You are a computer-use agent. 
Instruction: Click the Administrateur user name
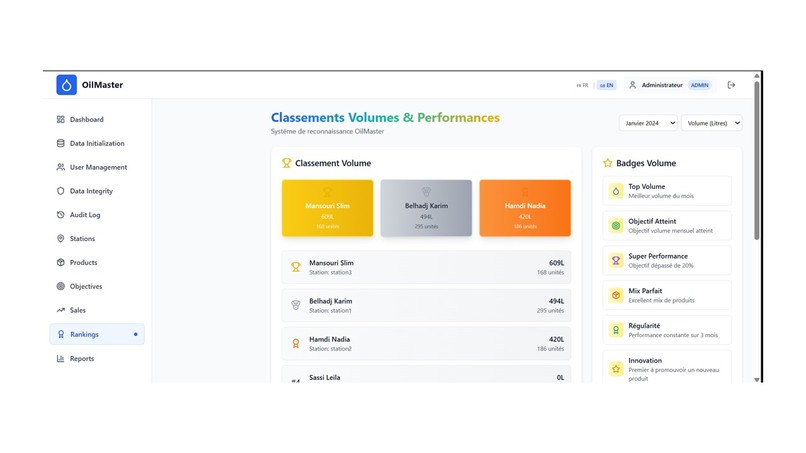pyautogui.click(x=662, y=85)
